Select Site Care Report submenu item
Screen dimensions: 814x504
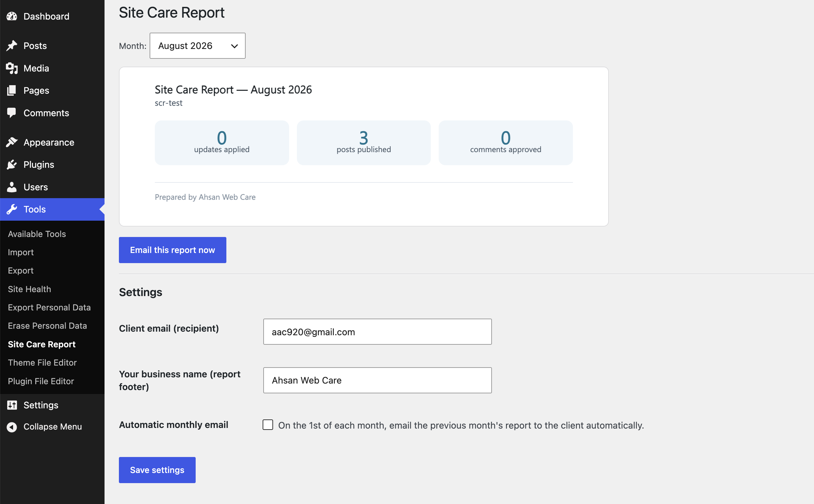pos(42,344)
